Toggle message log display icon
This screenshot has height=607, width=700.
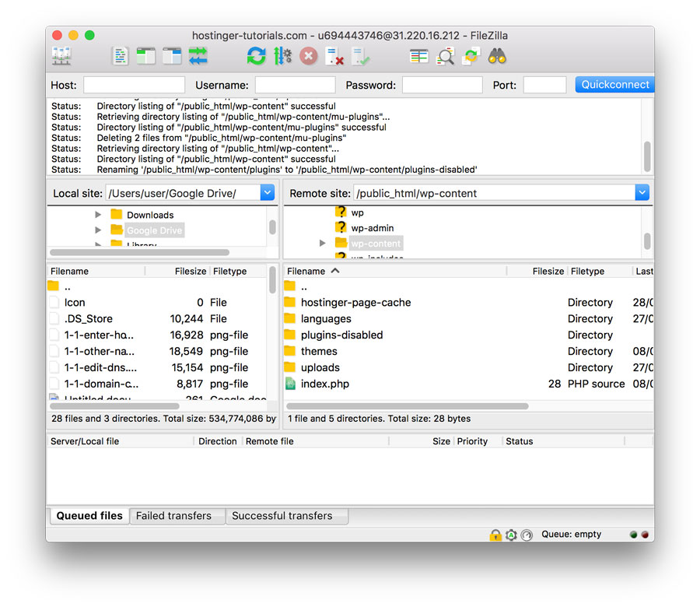120,56
